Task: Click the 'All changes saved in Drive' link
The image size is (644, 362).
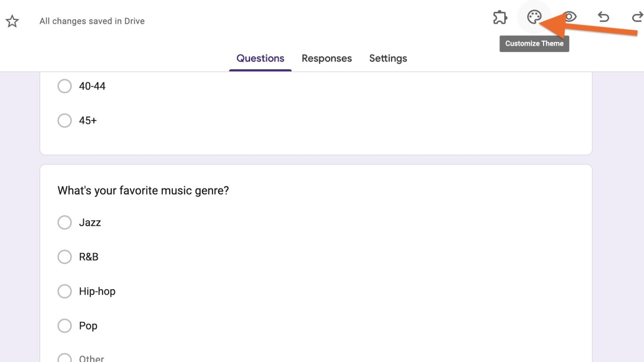Action: tap(92, 21)
